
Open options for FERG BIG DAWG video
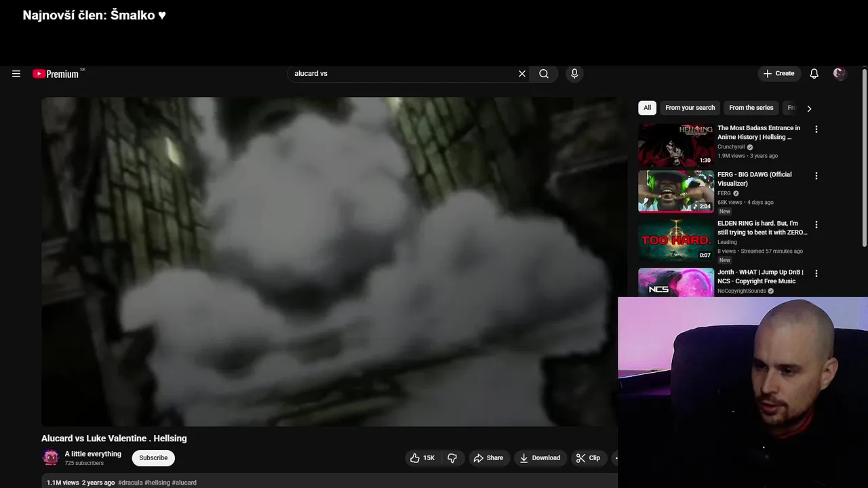click(x=816, y=176)
